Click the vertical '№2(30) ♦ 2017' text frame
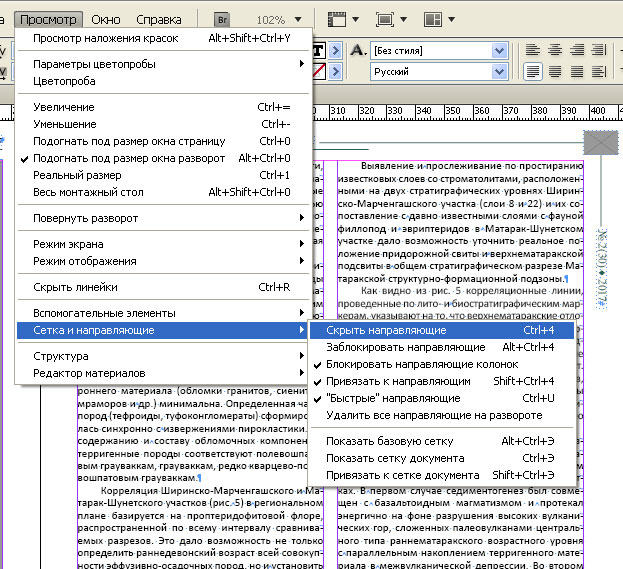 [x=602, y=268]
